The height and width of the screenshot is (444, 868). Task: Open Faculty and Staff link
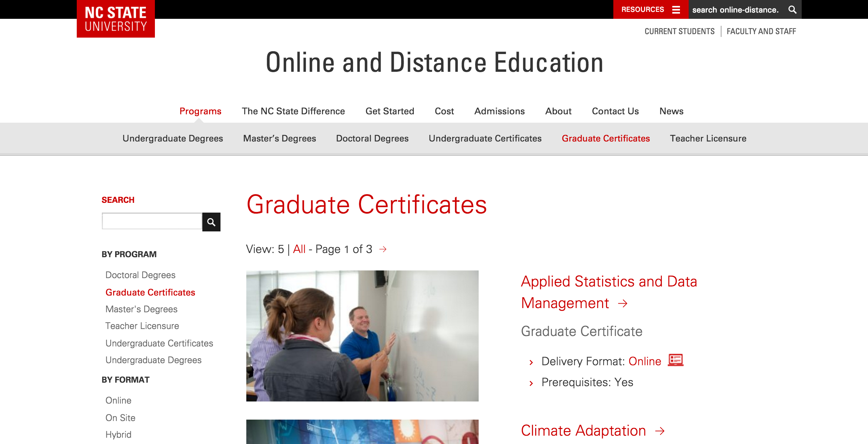click(761, 31)
